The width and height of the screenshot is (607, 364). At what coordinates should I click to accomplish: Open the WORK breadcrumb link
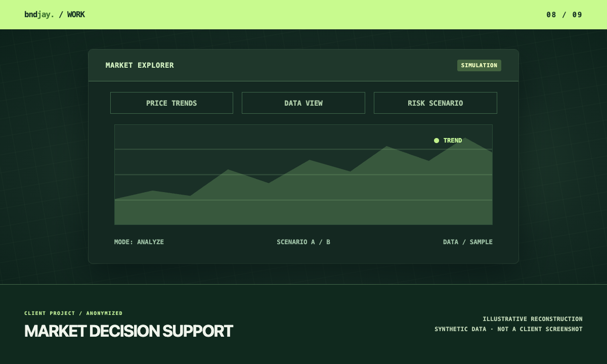pyautogui.click(x=76, y=15)
